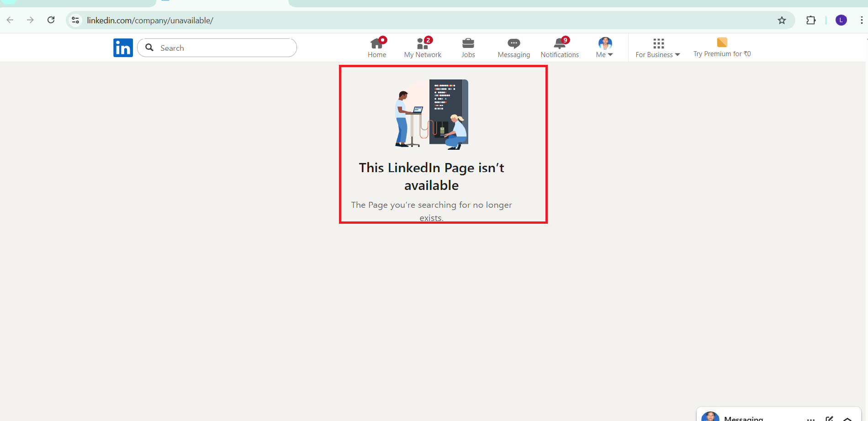Expand the Me profile menu
868x421 pixels.
(x=604, y=47)
